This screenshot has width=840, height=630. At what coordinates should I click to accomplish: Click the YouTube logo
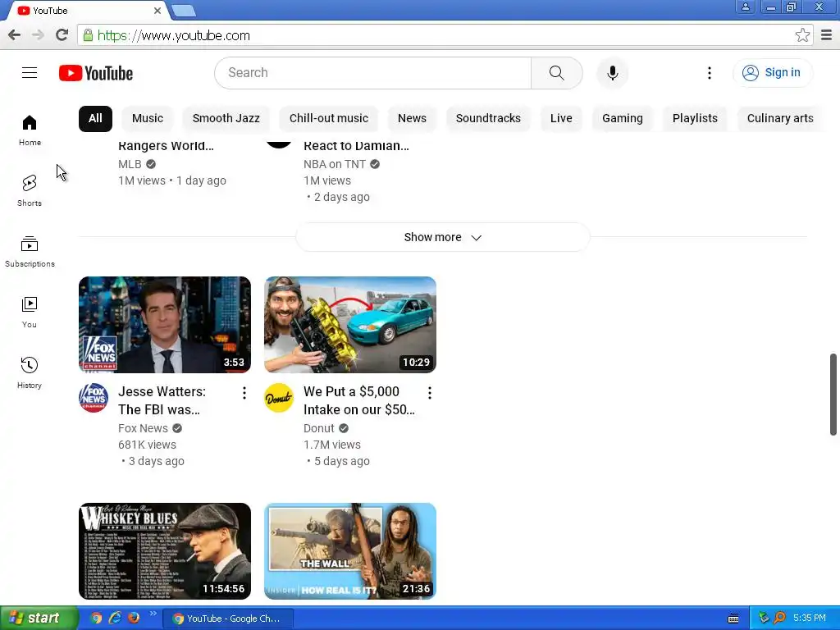[x=96, y=73]
